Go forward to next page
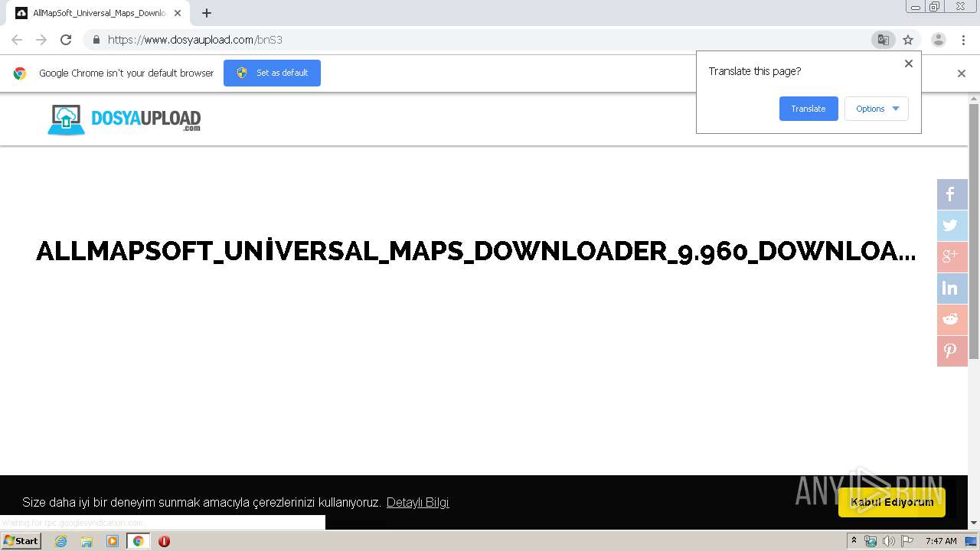Viewport: 980px width, 551px height. [x=41, y=40]
